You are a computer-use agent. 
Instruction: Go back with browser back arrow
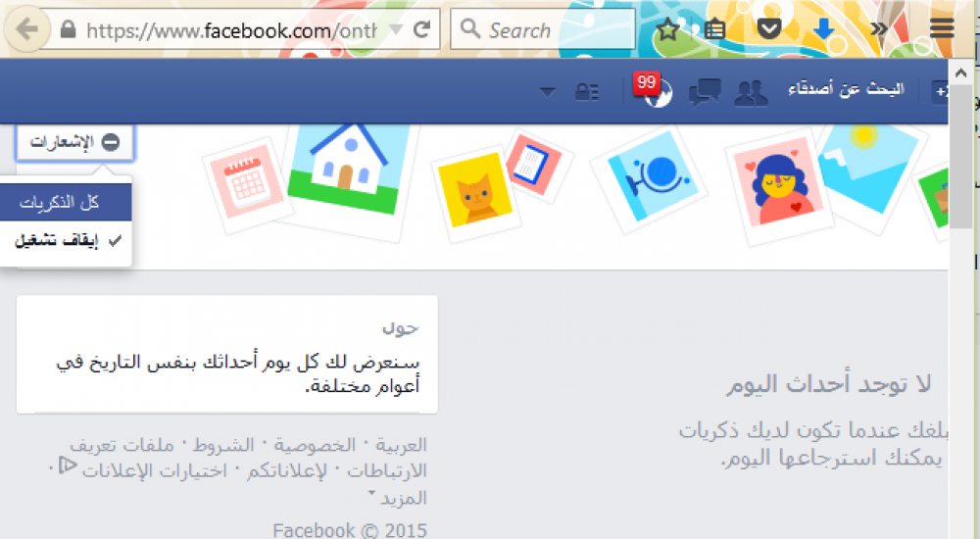pyautogui.click(x=26, y=28)
